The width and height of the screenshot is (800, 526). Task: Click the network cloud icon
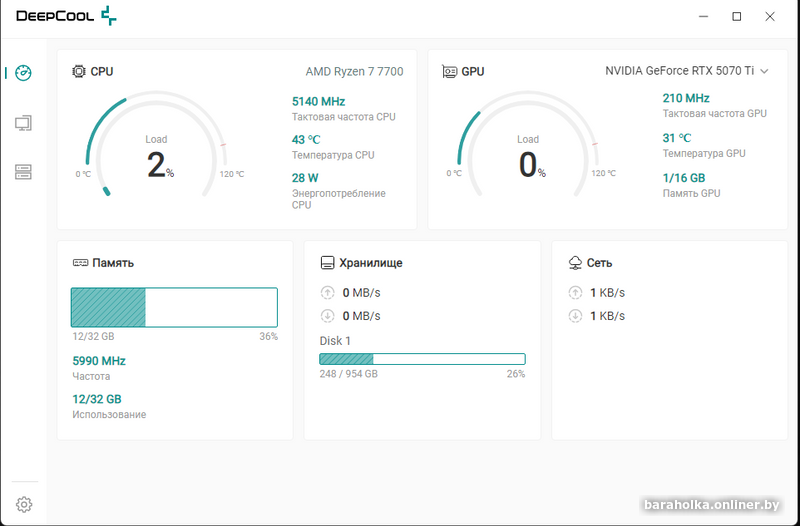click(575, 263)
